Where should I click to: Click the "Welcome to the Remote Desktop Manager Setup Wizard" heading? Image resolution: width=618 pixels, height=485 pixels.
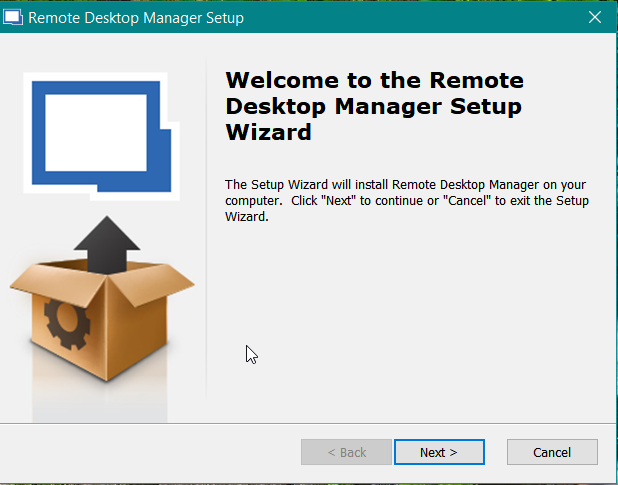[374, 106]
